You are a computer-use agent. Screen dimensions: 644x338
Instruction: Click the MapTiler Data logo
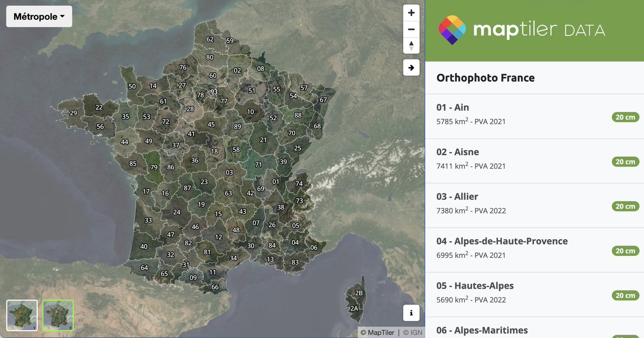pos(522,30)
